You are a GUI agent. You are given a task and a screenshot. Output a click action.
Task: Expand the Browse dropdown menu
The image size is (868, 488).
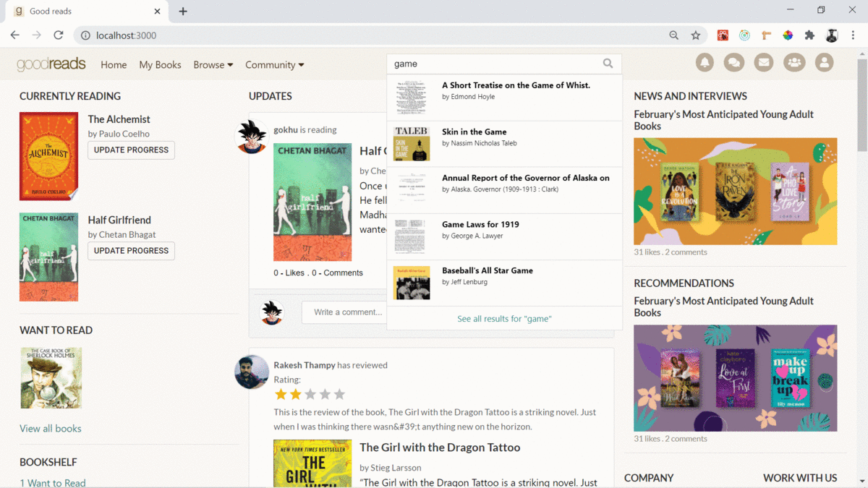click(x=213, y=64)
